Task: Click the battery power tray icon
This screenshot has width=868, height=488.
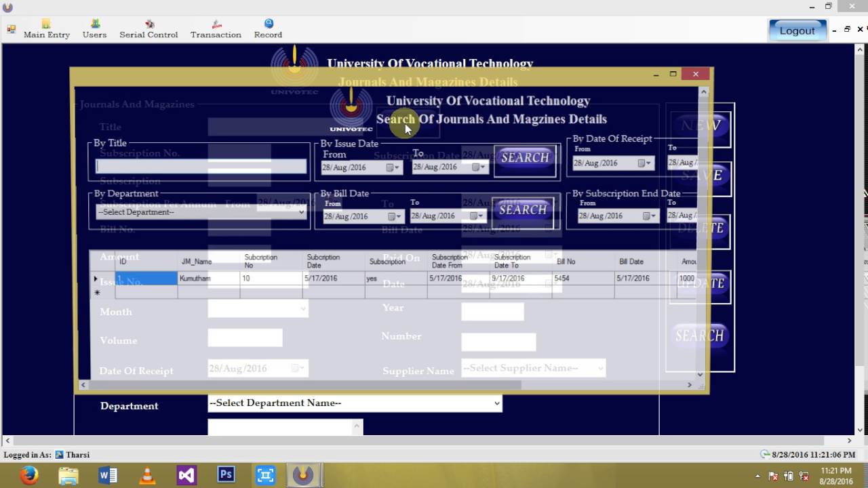Action: click(789, 476)
